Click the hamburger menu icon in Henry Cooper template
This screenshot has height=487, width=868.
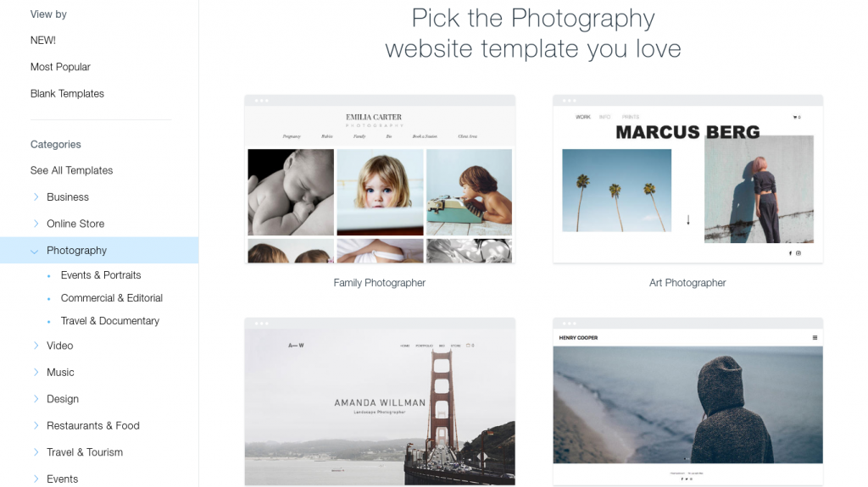pyautogui.click(x=815, y=338)
